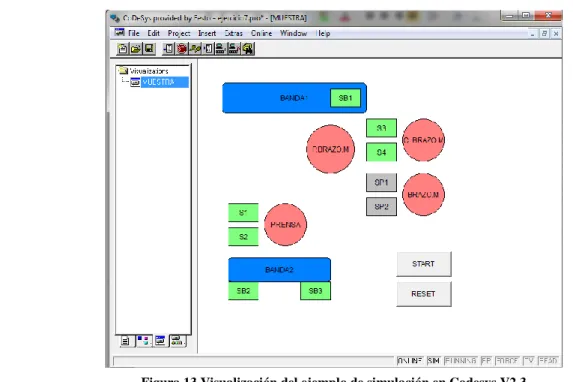Click the BANDA1 label on the blue conveyor
573x382 pixels.
coord(293,98)
